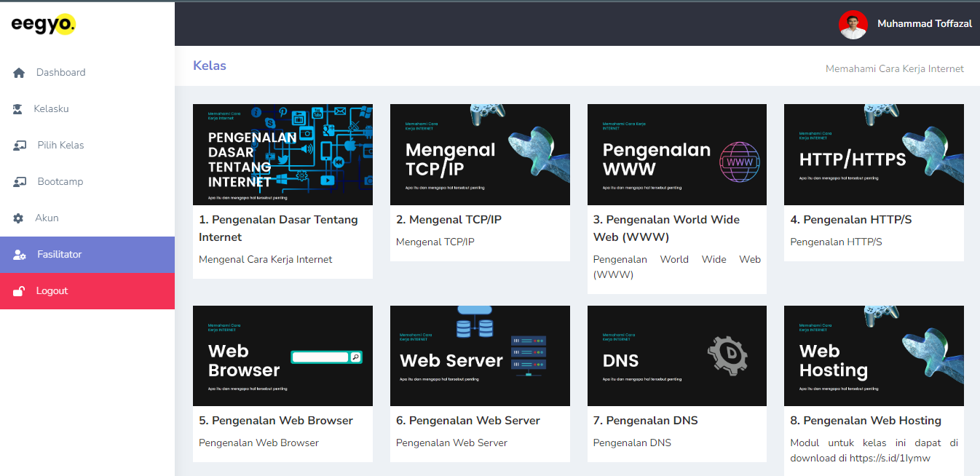Click the Akun gear icon

click(19, 218)
